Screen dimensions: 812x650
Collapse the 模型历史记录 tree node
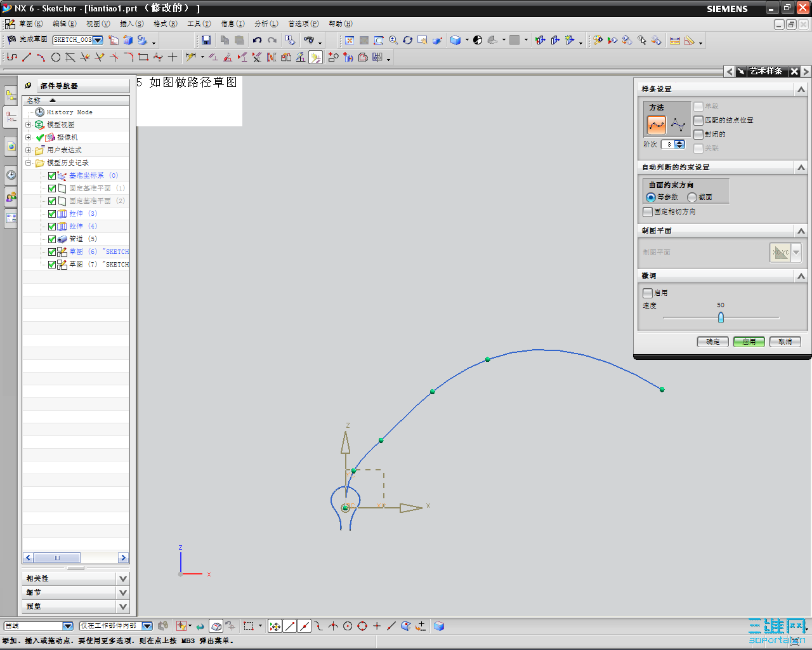(28, 162)
